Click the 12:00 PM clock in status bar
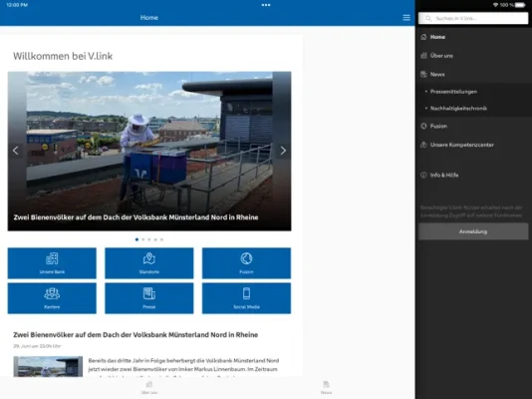Screen dimensions: 532x399 pos(17,5)
